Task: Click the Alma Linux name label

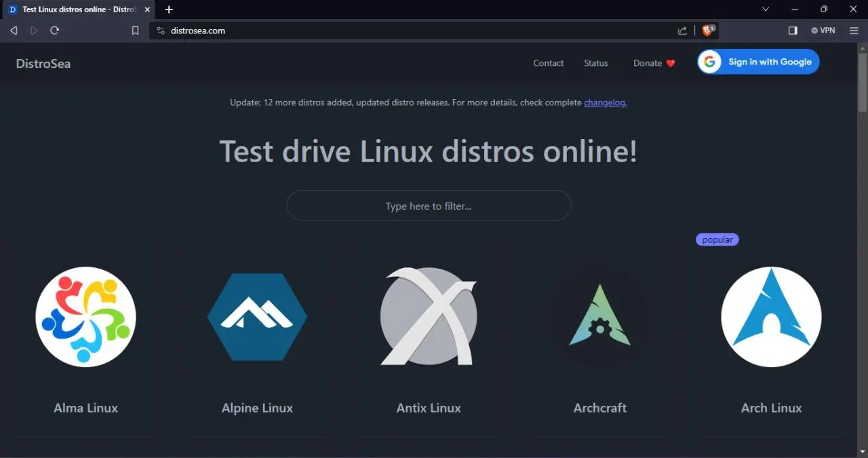Action: [x=85, y=408]
